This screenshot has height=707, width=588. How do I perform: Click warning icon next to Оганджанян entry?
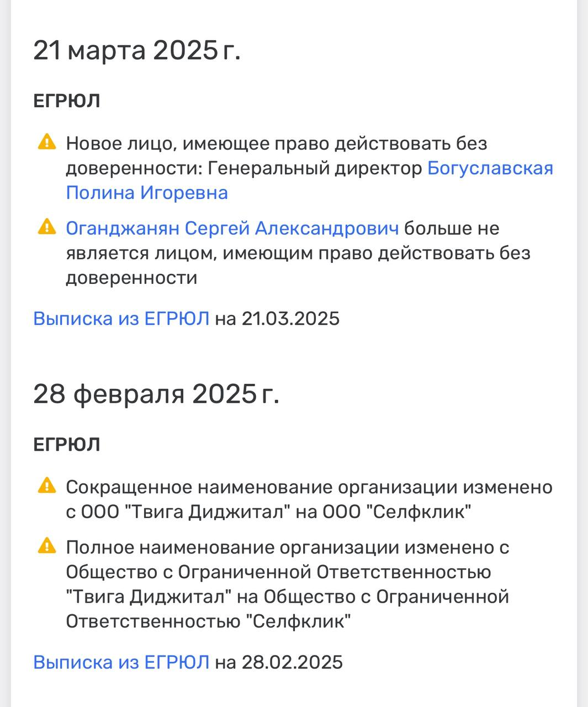point(47,227)
